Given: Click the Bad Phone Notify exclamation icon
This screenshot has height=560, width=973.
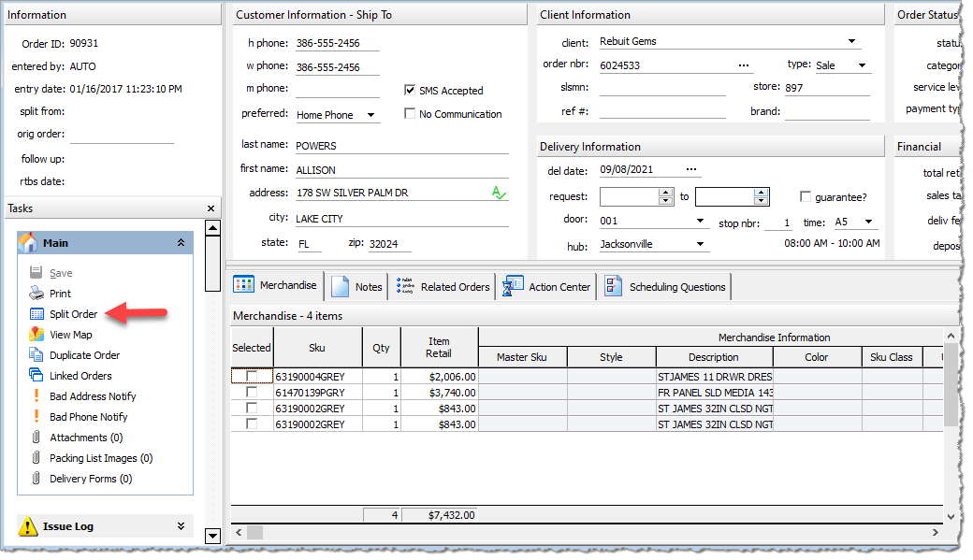Looking at the screenshot, I should (36, 416).
